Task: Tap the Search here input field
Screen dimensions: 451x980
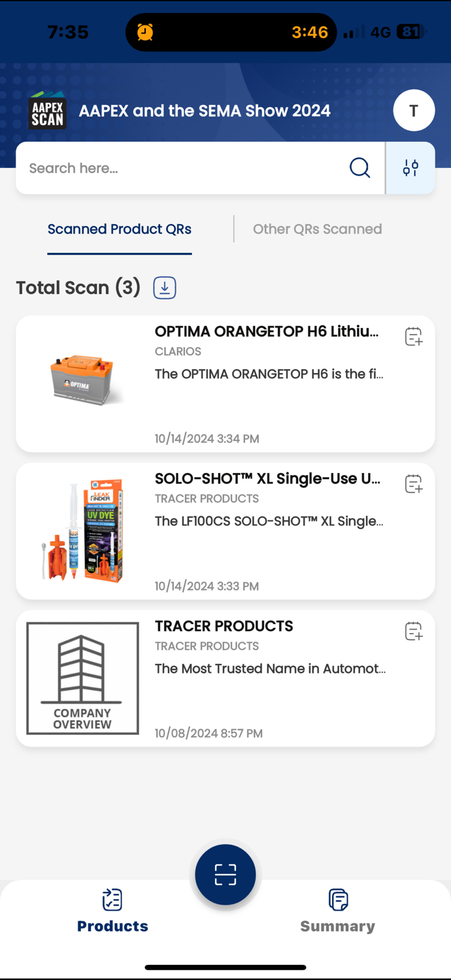Action: 163,168
